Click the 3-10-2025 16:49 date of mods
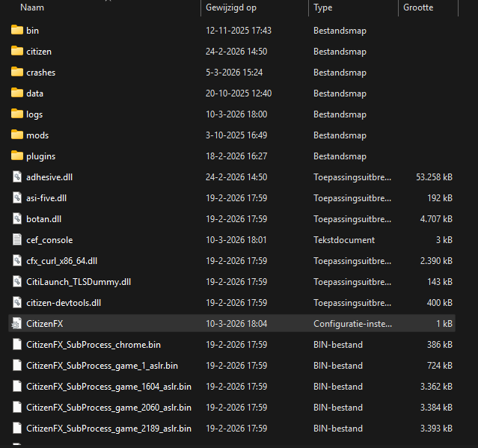The height and width of the screenshot is (448, 478). tap(236, 135)
